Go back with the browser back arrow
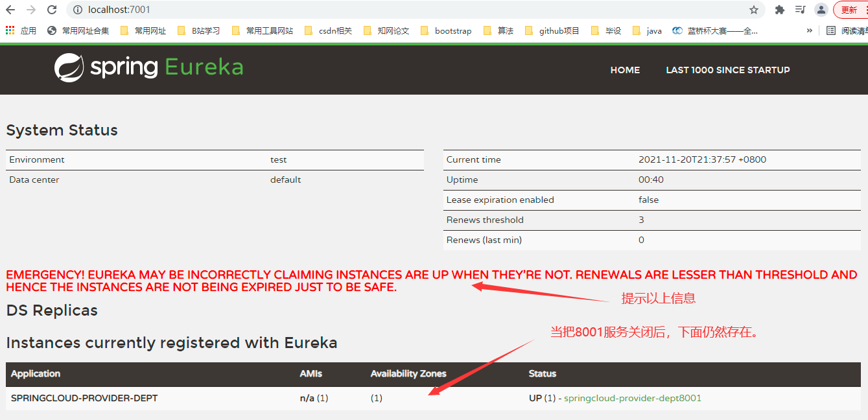Screen dimensions: 868x420 [10, 10]
